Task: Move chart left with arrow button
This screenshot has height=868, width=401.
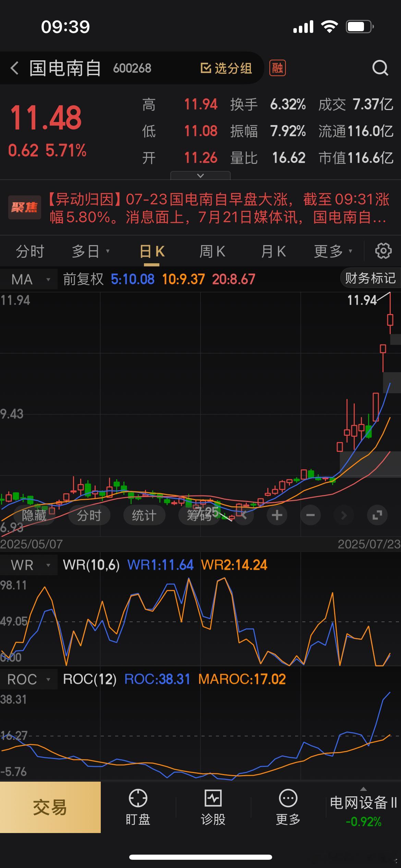Action: (x=244, y=515)
